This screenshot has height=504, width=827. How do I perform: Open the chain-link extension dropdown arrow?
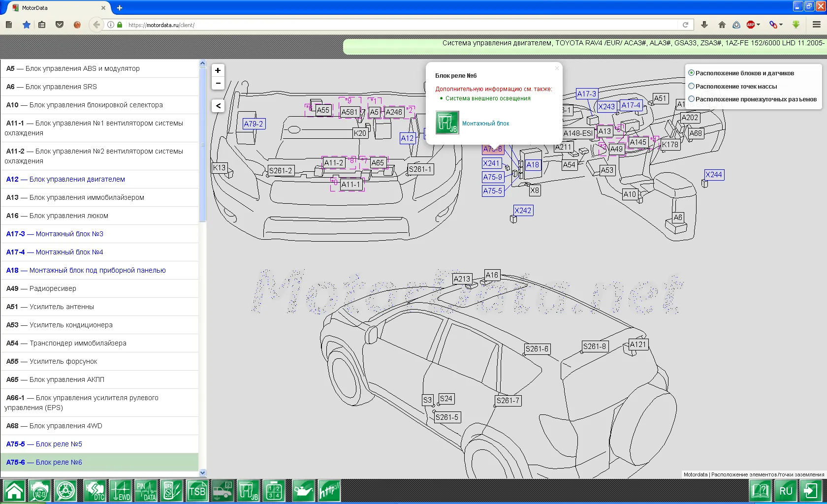click(x=781, y=25)
